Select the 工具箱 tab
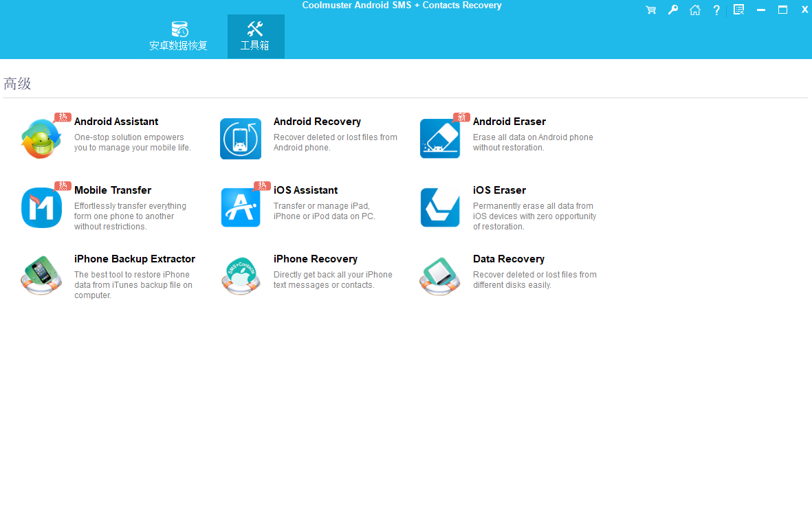Viewport: 812px width, 520px height. pyautogui.click(x=256, y=36)
